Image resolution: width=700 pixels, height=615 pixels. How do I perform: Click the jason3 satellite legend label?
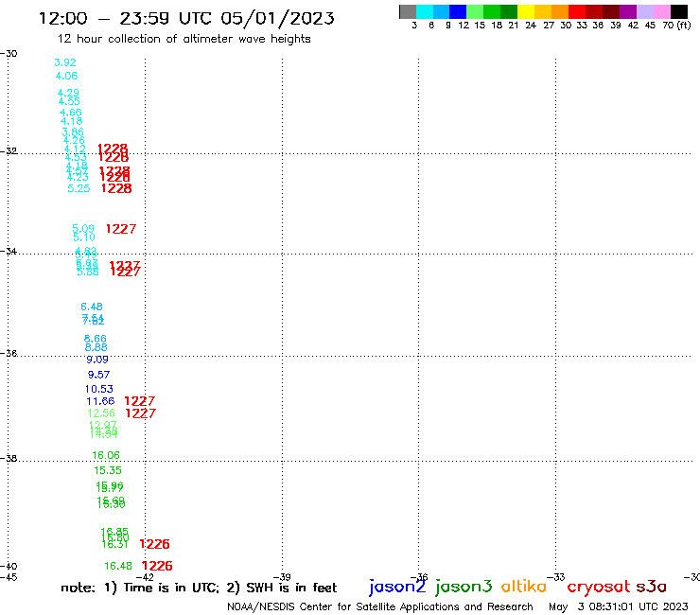(464, 587)
